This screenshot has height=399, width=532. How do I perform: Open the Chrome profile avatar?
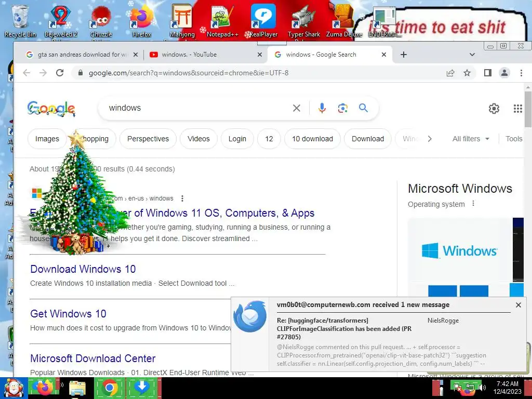[504, 73]
